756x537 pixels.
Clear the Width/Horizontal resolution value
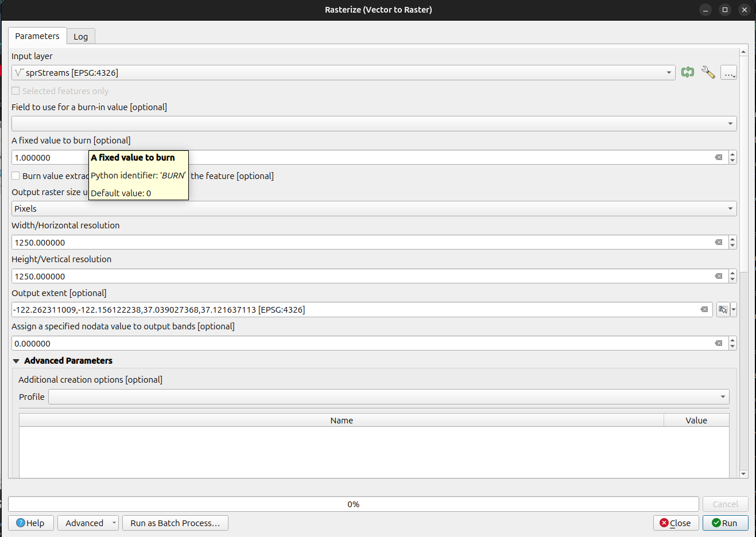[718, 242]
